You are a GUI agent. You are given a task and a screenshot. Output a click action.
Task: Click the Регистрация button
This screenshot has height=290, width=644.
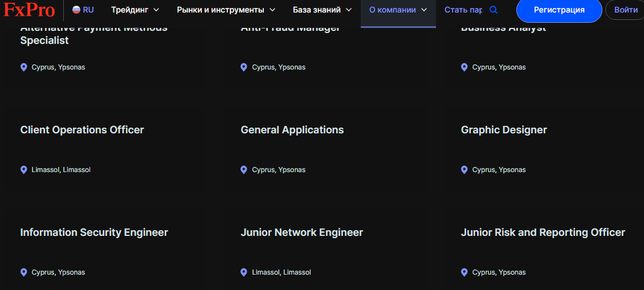coord(559,10)
